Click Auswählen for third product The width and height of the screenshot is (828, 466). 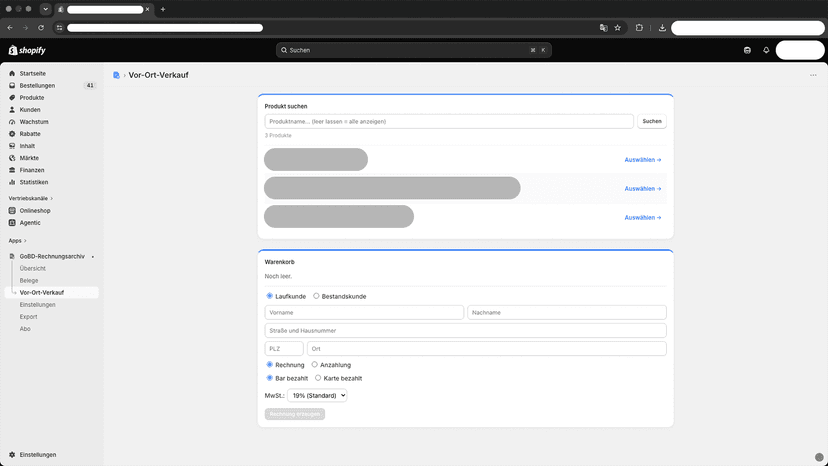(x=643, y=218)
